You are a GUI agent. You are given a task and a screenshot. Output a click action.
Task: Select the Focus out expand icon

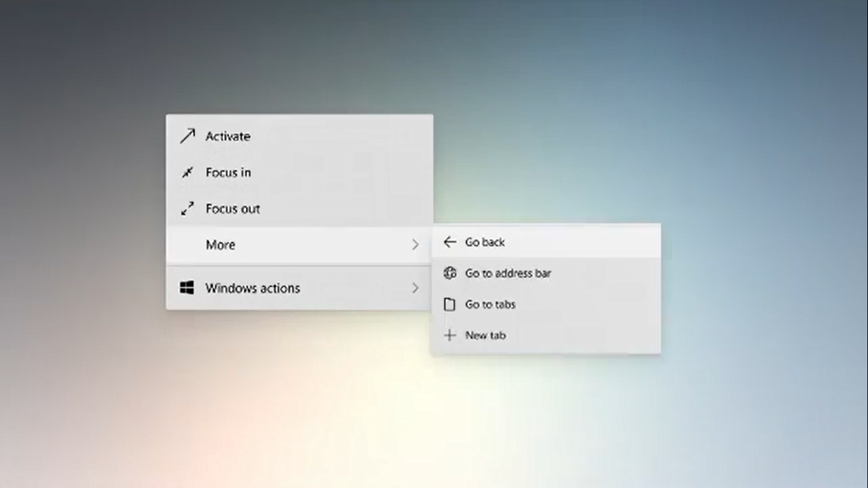187,208
